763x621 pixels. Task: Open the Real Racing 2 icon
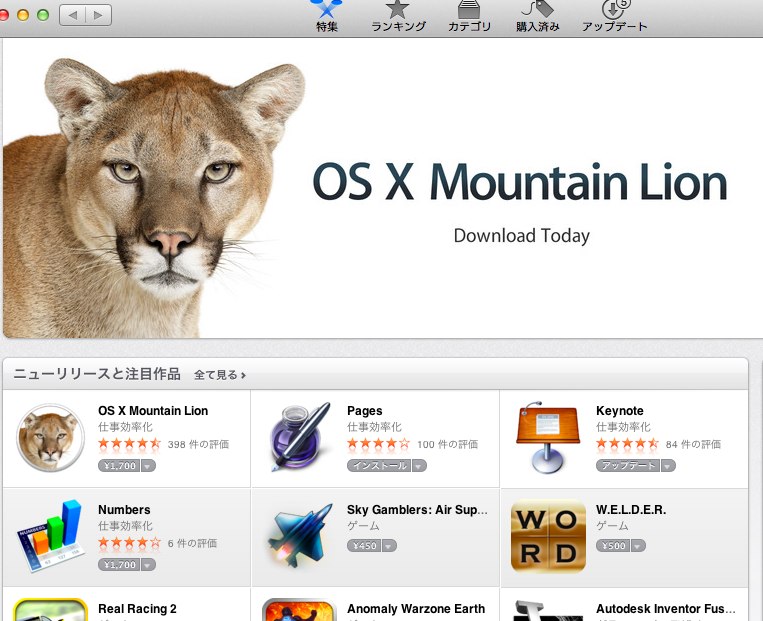tap(50, 610)
